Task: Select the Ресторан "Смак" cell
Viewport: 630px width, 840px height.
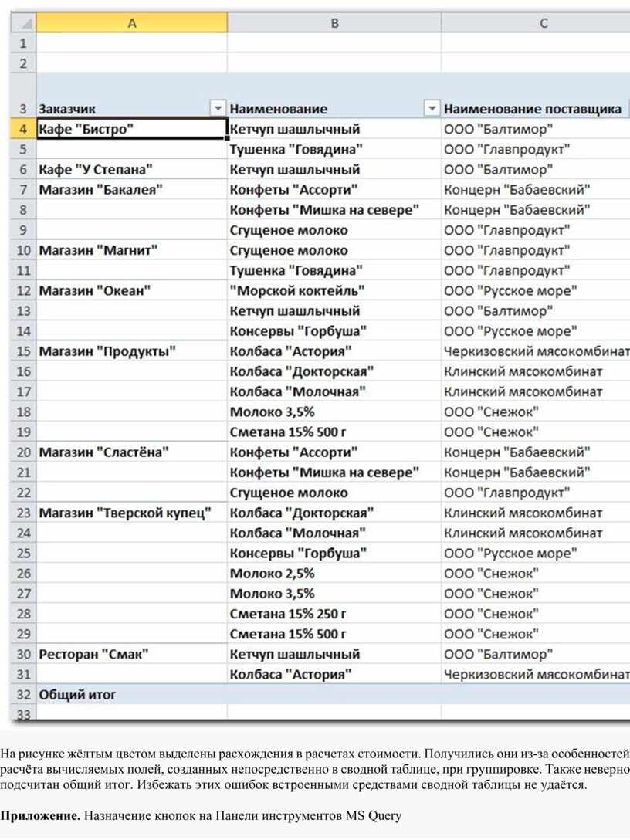Action: point(132,654)
